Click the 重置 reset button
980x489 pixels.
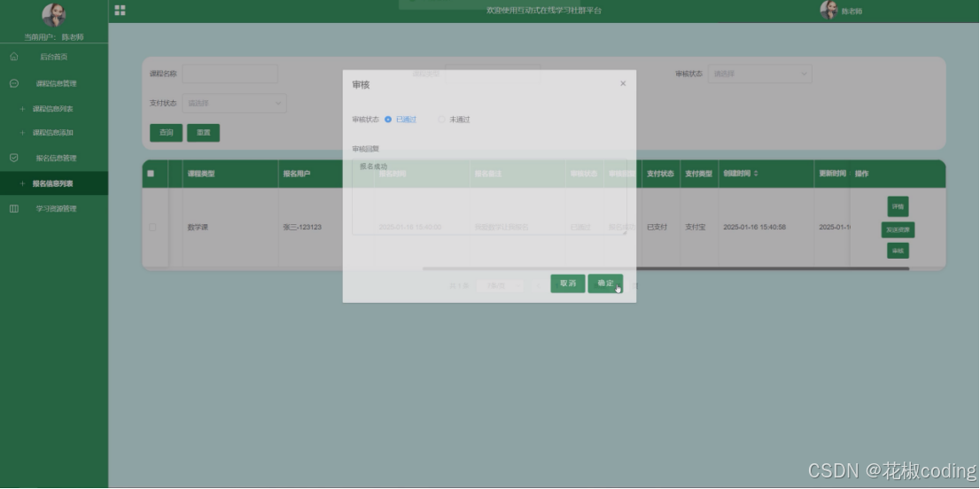click(x=203, y=132)
